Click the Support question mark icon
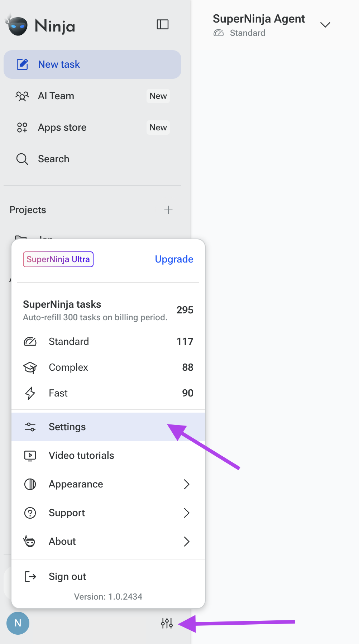Screen dimensions: 359x644 click(x=30, y=513)
